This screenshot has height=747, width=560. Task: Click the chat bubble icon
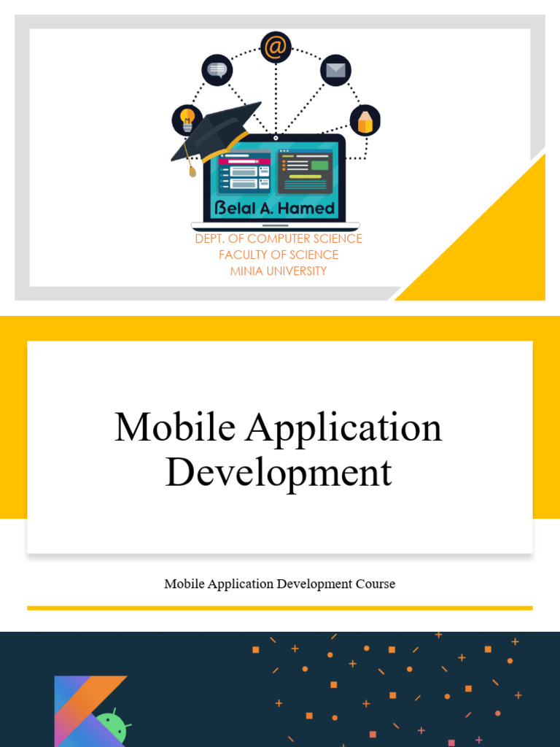coord(217,70)
